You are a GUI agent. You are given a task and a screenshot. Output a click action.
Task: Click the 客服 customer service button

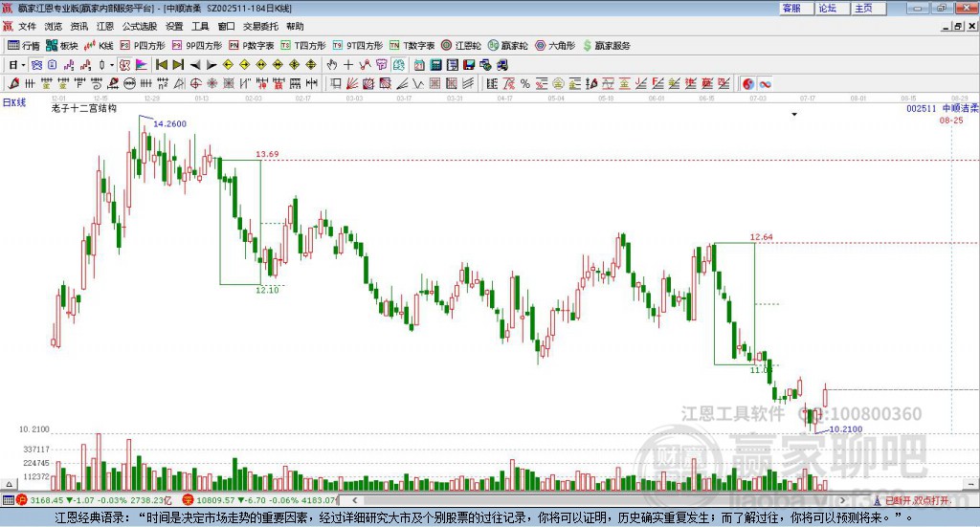[795, 8]
